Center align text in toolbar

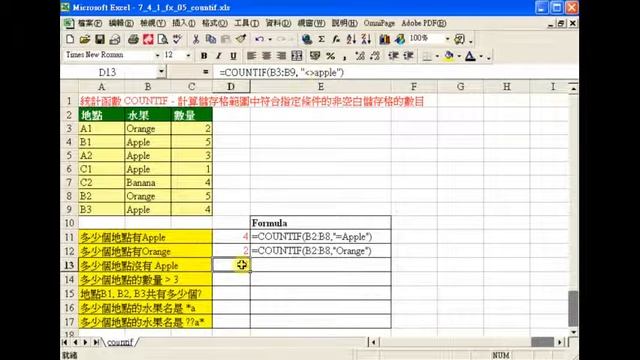point(267,56)
